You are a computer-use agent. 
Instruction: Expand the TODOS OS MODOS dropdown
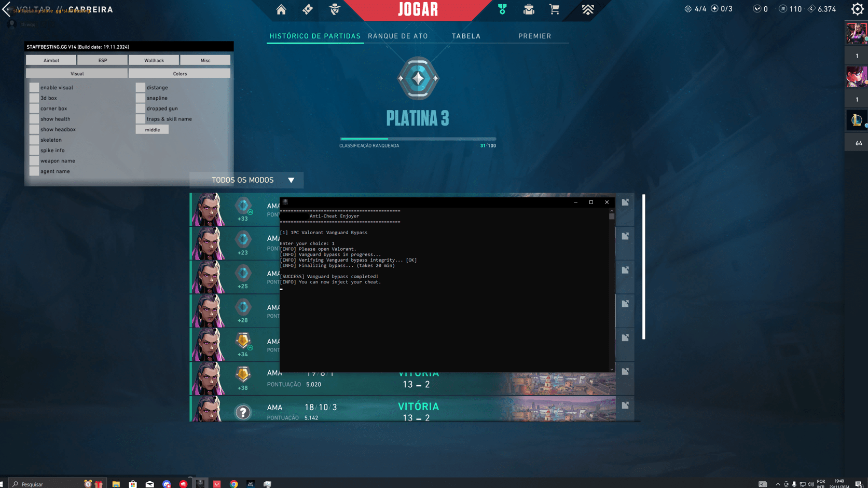246,180
